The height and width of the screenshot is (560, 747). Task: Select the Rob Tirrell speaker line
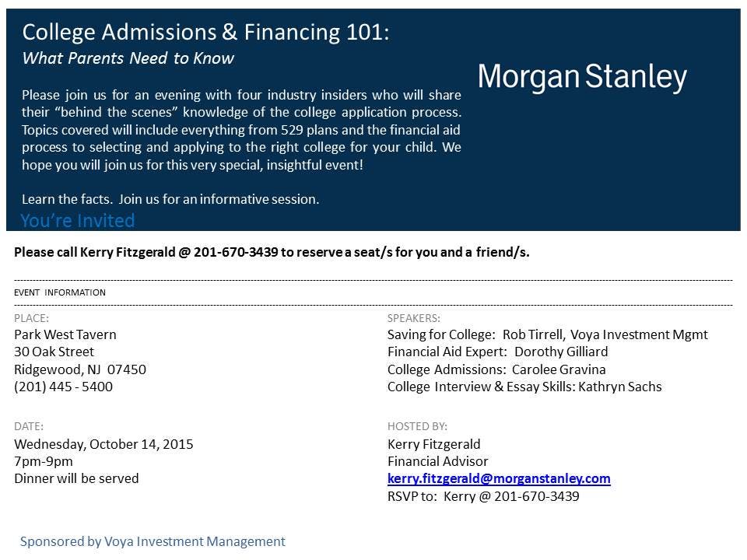pyautogui.click(x=547, y=334)
